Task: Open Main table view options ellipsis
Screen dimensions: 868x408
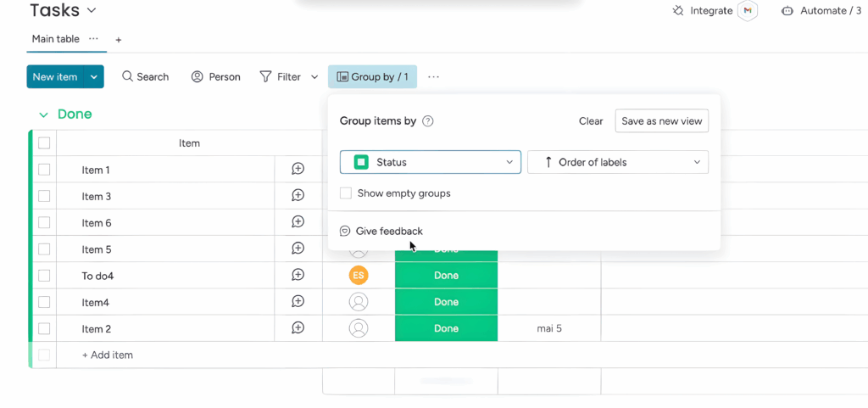Action: click(93, 39)
